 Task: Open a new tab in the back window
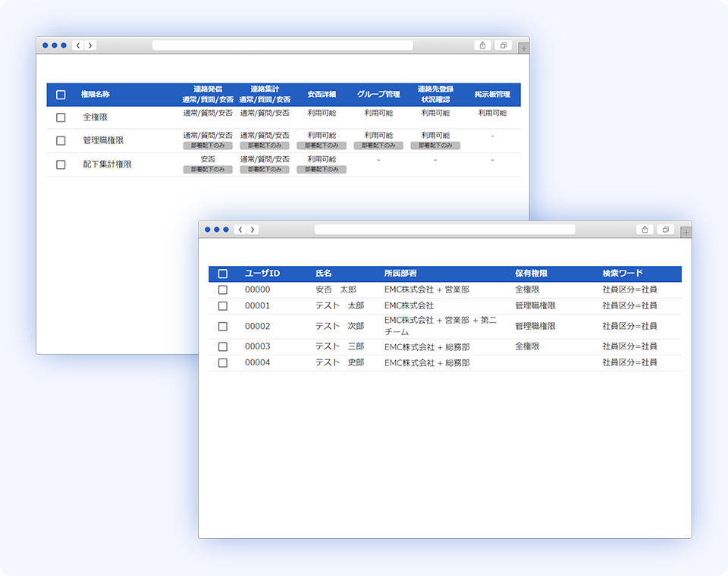point(524,49)
